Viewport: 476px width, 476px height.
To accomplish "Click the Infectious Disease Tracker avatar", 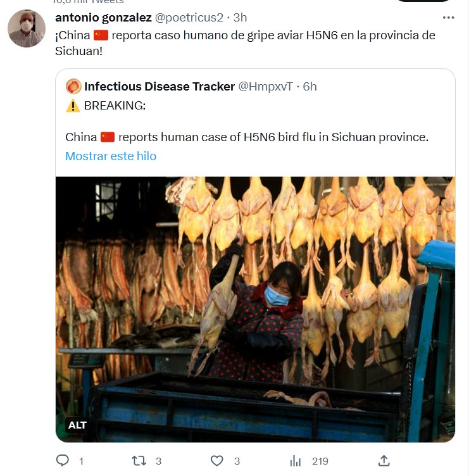I will pyautogui.click(x=73, y=86).
